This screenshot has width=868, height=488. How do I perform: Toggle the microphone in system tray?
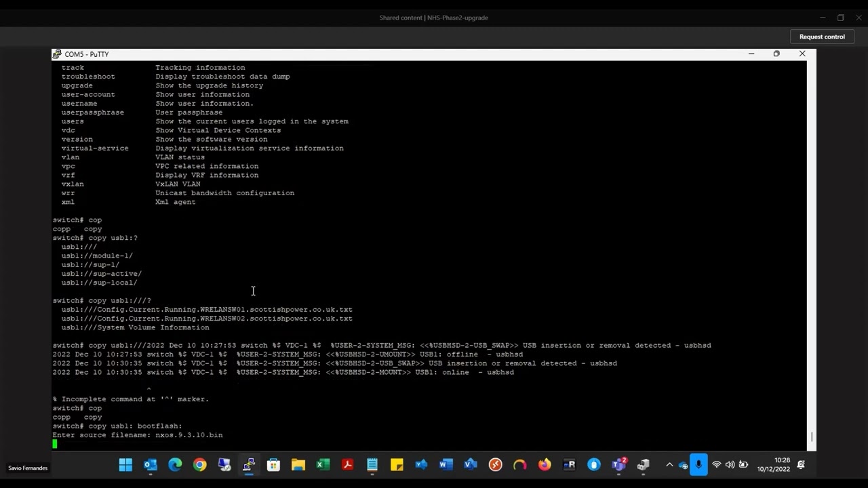coord(698,465)
